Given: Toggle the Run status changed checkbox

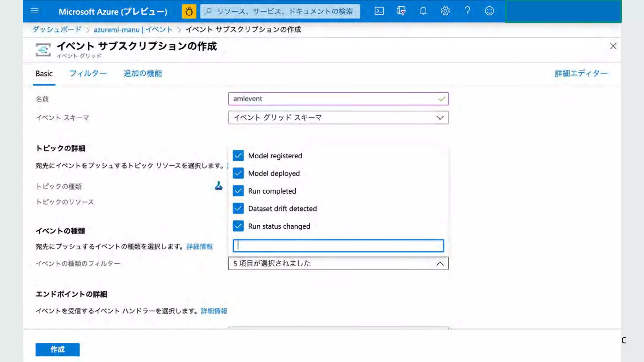Looking at the screenshot, I should click(238, 226).
